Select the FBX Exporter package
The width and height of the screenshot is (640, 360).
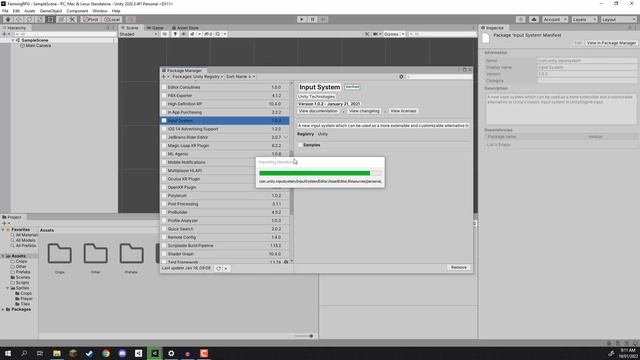pyautogui.click(x=225, y=96)
